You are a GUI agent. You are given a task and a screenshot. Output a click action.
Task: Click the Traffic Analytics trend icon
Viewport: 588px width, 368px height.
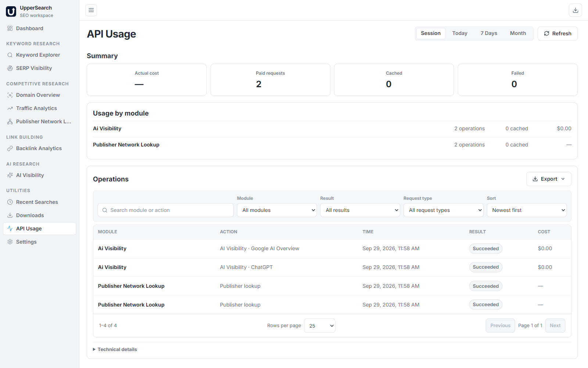(x=10, y=108)
